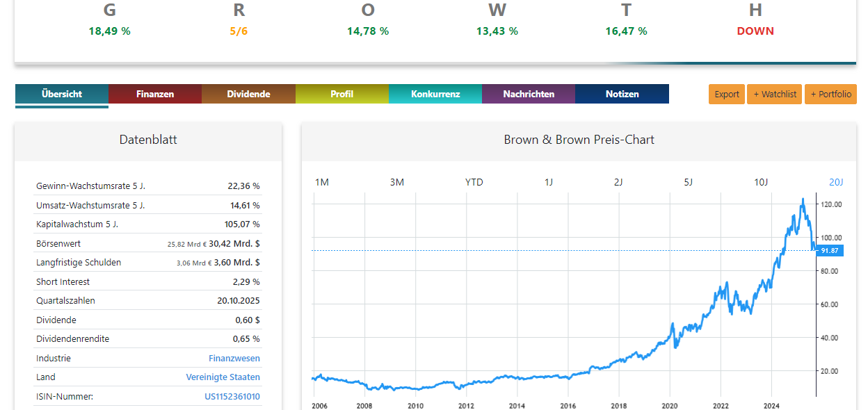This screenshot has height=410, width=868.
Task: Set chart range to 1M
Action: 322,182
